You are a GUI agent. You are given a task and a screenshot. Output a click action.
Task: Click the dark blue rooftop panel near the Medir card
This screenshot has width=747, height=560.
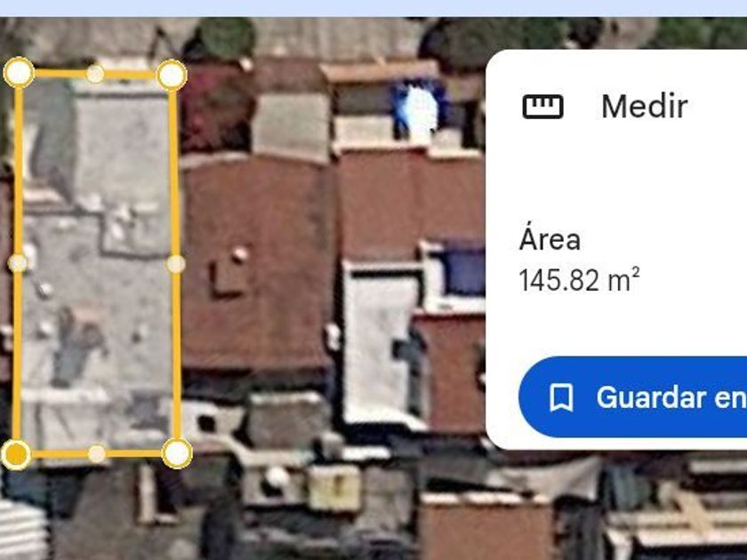click(x=462, y=272)
